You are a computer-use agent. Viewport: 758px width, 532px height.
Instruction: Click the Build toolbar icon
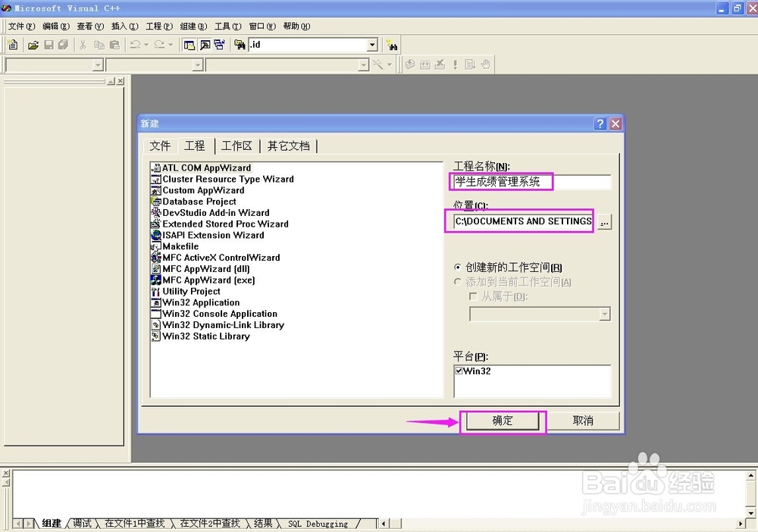425,64
